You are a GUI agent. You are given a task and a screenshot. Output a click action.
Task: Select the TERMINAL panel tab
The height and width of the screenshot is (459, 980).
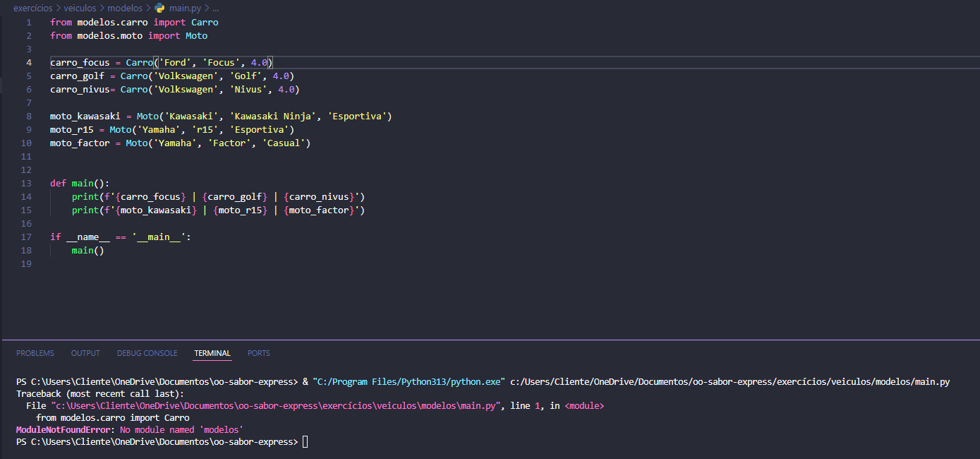(x=212, y=353)
